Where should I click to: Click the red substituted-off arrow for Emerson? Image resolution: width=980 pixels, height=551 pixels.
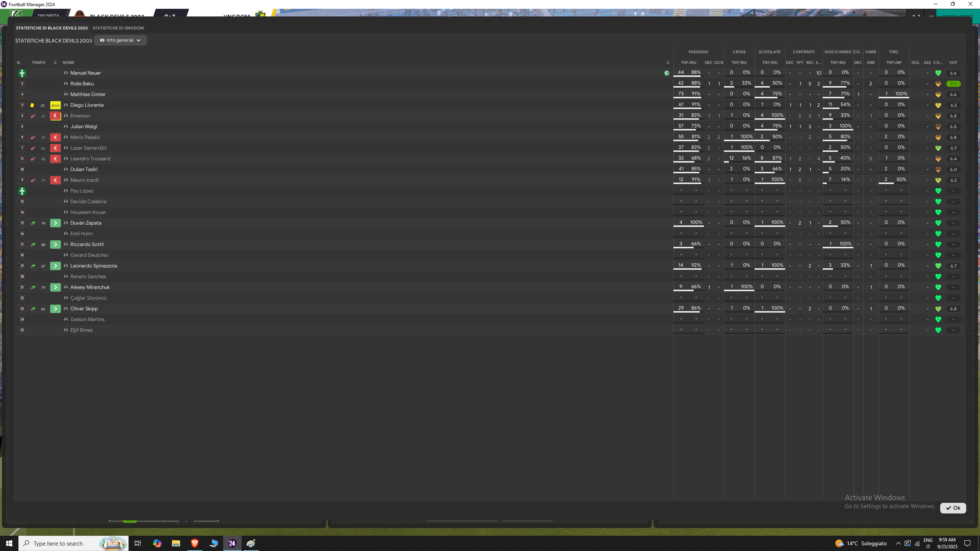pyautogui.click(x=55, y=116)
